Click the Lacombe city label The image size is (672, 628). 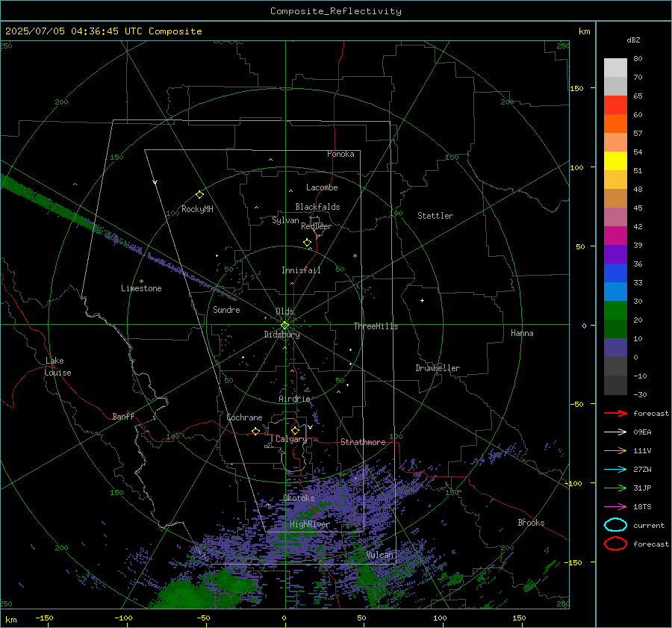point(322,187)
